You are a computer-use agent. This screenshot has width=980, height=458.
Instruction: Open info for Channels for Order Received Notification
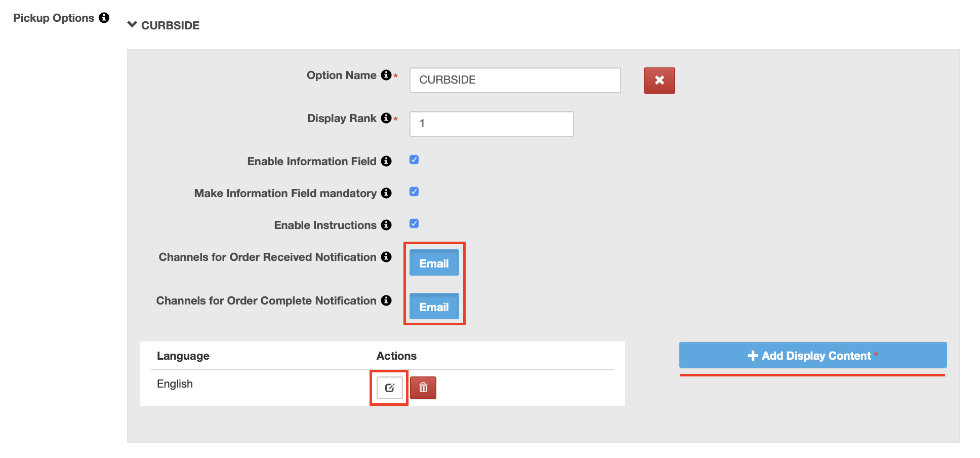[386, 257]
